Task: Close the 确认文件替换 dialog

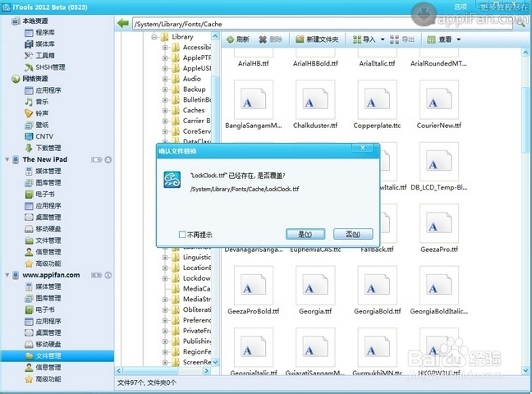Action: coord(362,148)
